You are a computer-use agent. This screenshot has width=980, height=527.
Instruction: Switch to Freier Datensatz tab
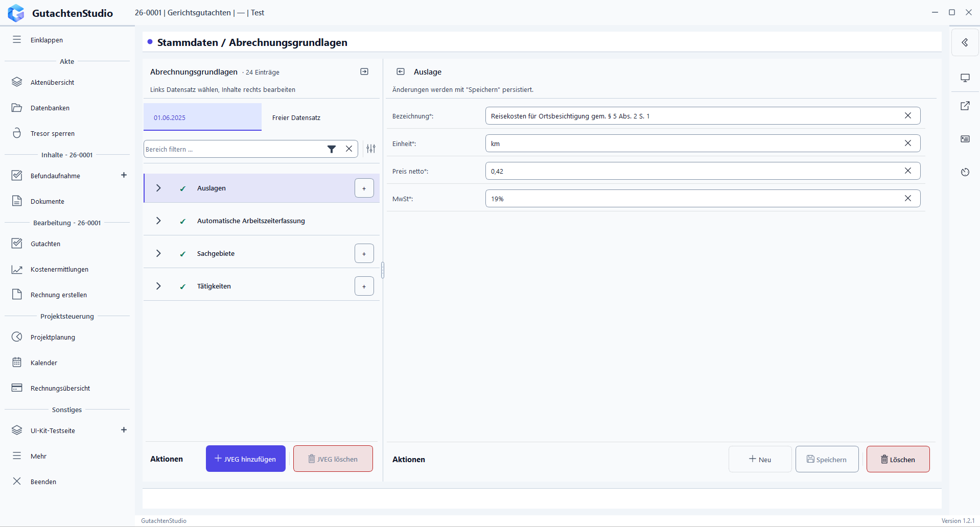(x=296, y=117)
